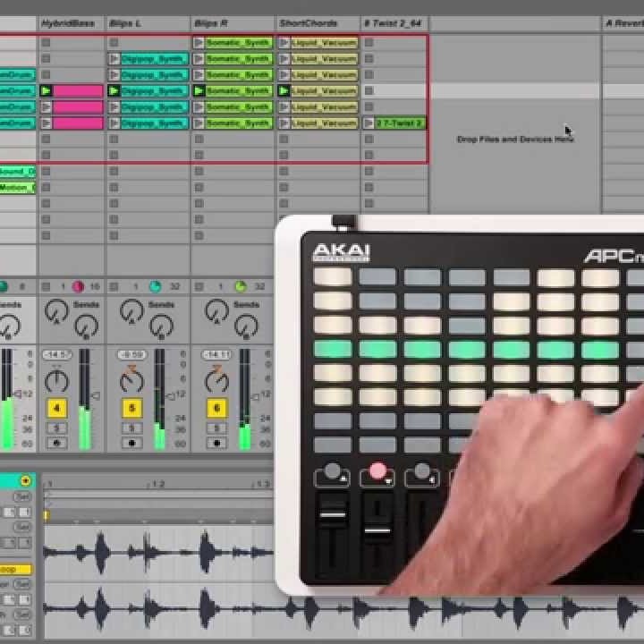This screenshot has width=644, height=644.
Task: Stop clips on HybridBass track status row
Action: click(x=46, y=286)
